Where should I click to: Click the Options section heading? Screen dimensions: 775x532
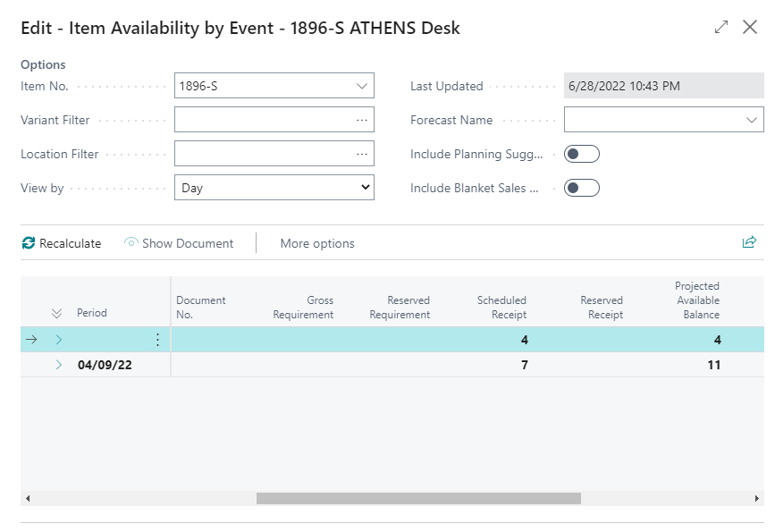43,64
